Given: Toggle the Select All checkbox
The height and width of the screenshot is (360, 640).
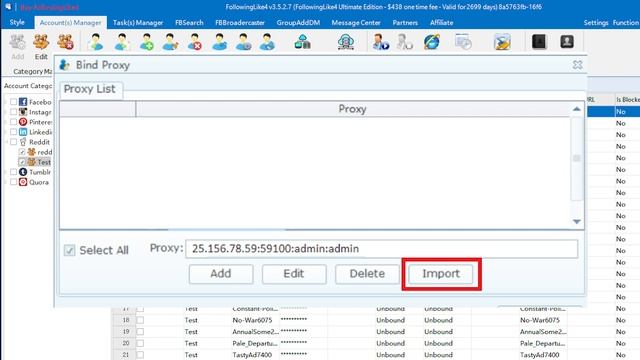Looking at the screenshot, I should click(x=69, y=250).
